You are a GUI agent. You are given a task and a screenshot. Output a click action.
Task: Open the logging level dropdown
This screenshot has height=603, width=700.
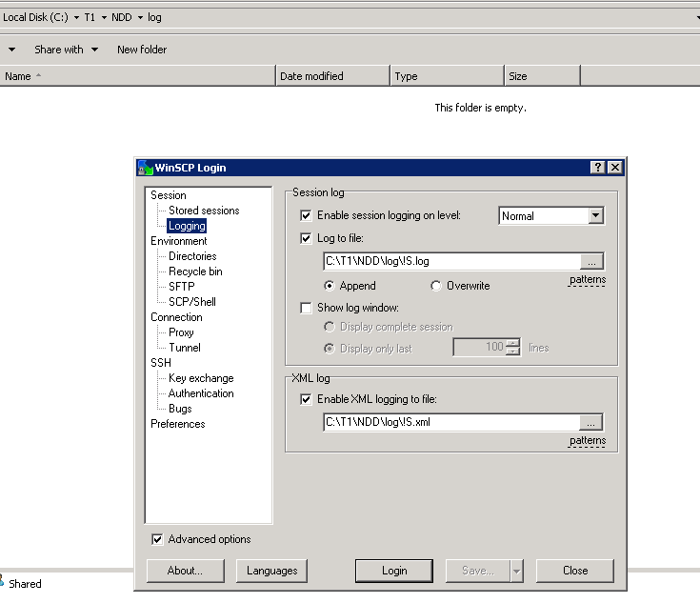pos(595,216)
